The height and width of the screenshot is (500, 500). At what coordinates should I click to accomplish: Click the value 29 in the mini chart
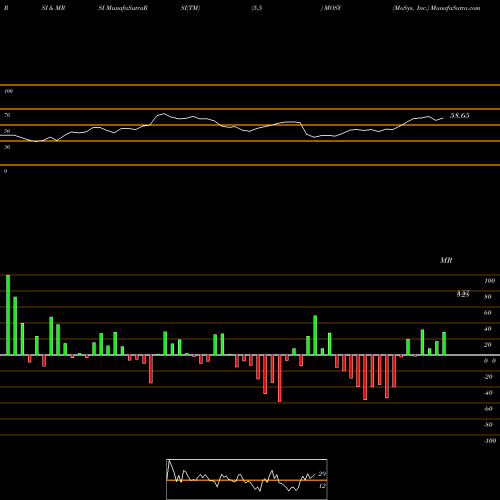pos(322,474)
